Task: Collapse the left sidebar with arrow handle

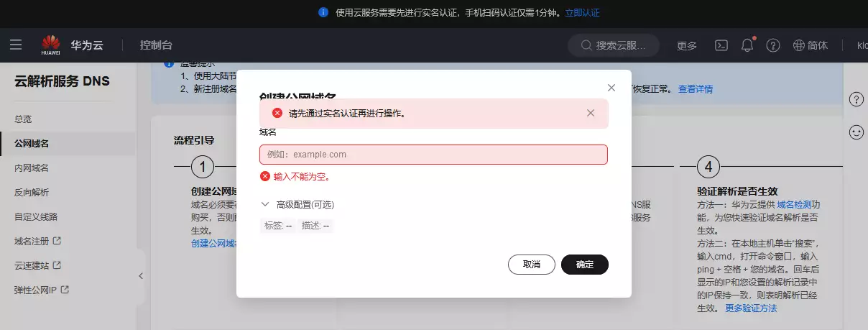Action: [x=141, y=276]
